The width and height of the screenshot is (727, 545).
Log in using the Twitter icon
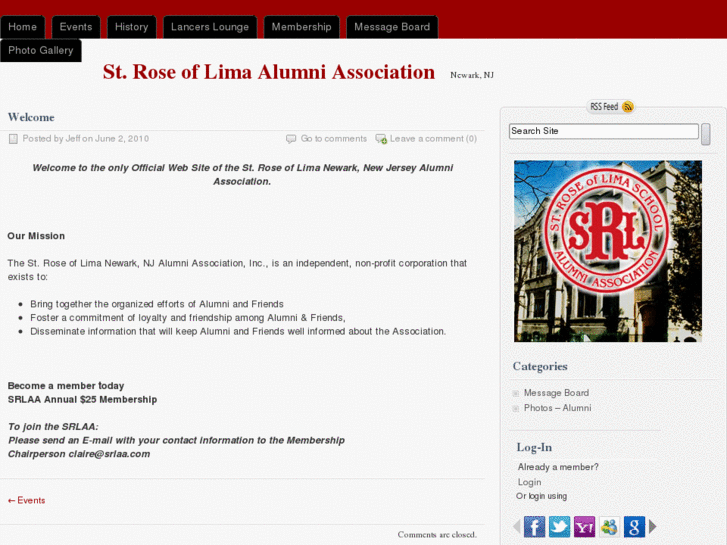[559, 526]
